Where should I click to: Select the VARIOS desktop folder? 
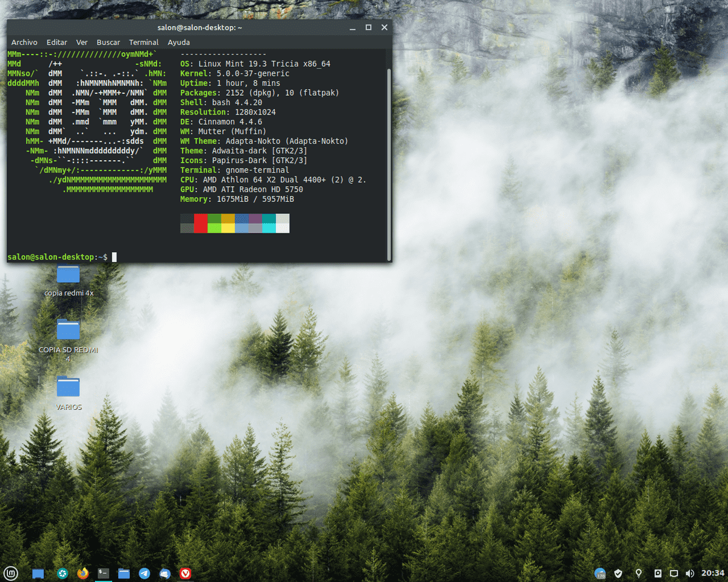[x=68, y=393]
